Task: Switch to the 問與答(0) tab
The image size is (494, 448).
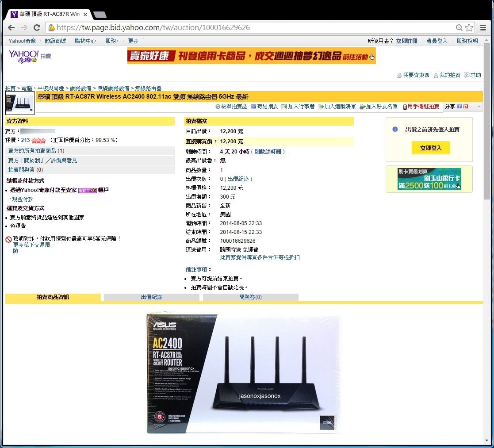Action: click(x=250, y=297)
